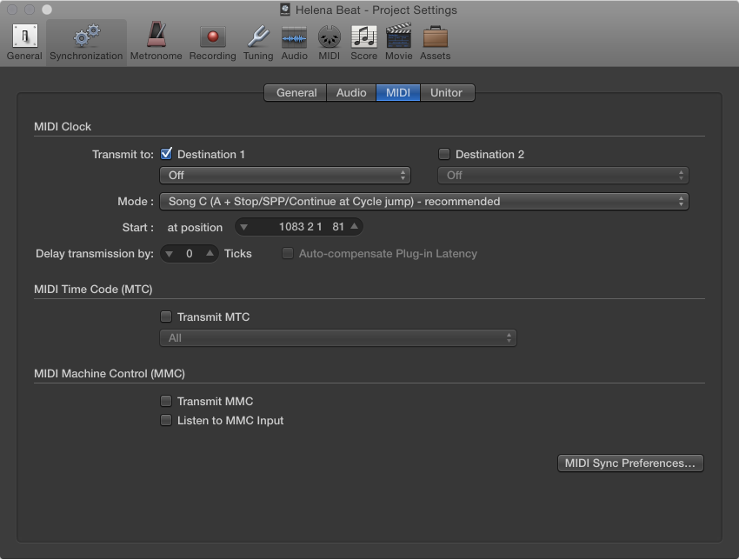739x560 pixels.
Task: Increase Delay transmission Ticks with up arrow
Action: click(x=210, y=253)
